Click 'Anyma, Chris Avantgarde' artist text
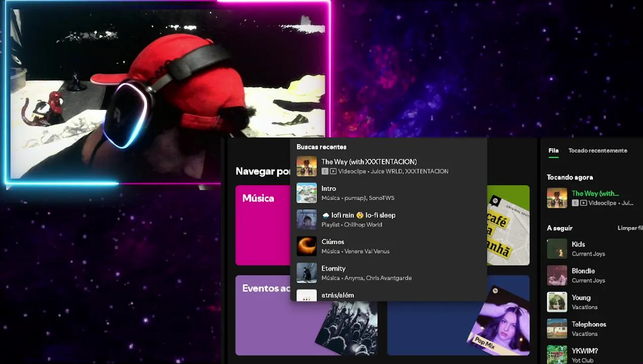The image size is (643, 364). click(378, 278)
